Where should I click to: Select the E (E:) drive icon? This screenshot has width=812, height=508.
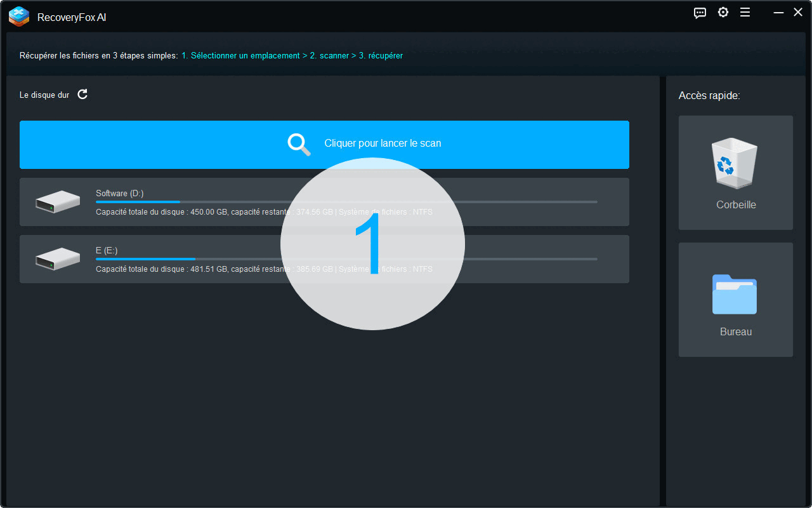[58, 259]
